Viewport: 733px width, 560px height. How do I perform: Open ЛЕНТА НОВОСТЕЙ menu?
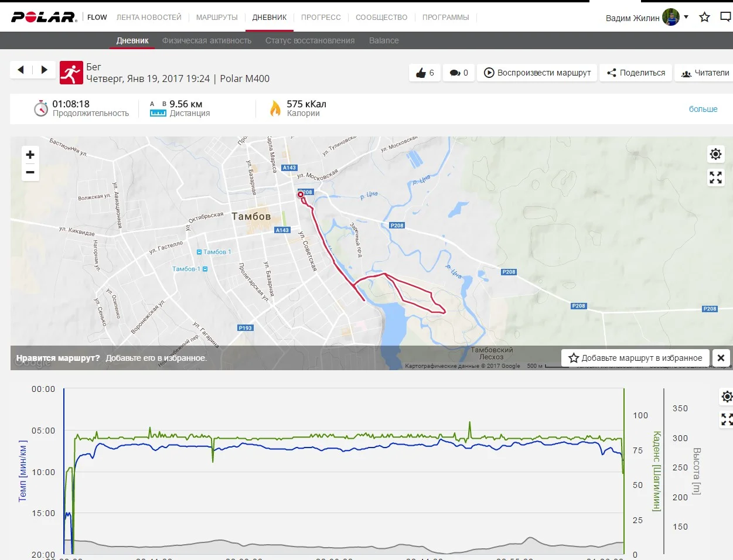[149, 17]
